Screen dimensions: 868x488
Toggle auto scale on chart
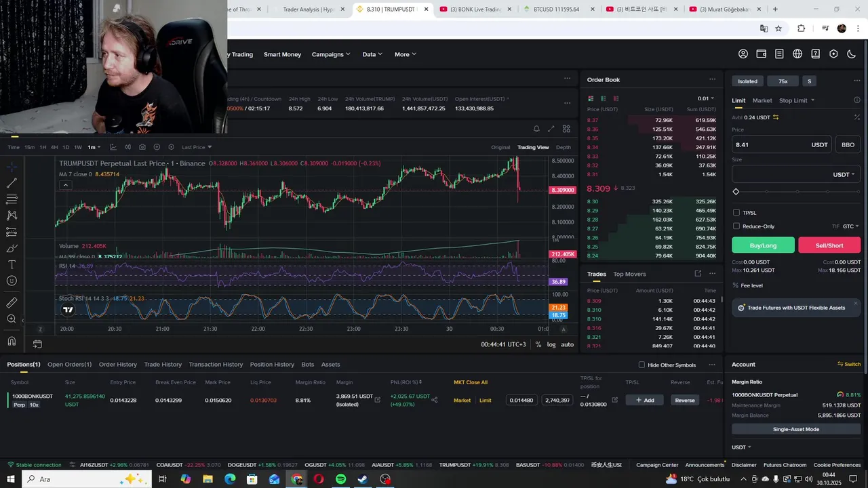click(567, 344)
